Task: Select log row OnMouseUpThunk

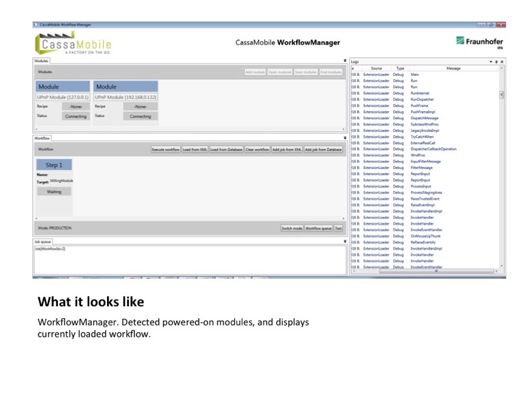Action: pos(425,236)
